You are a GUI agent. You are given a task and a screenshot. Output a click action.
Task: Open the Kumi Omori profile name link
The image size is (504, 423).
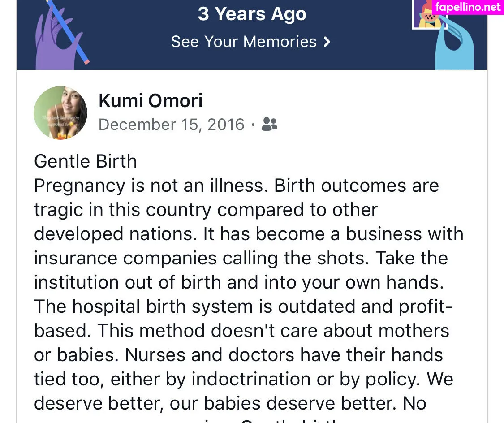point(151,100)
